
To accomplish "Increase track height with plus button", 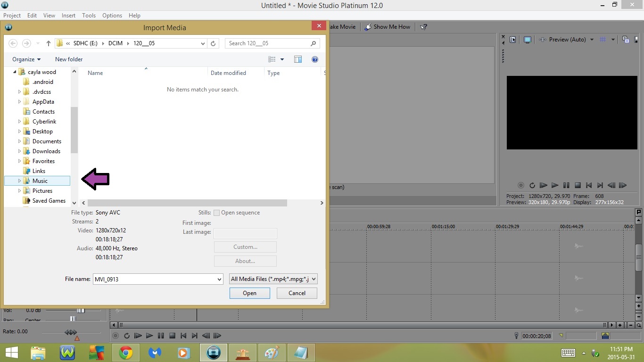I will click(639, 306).
